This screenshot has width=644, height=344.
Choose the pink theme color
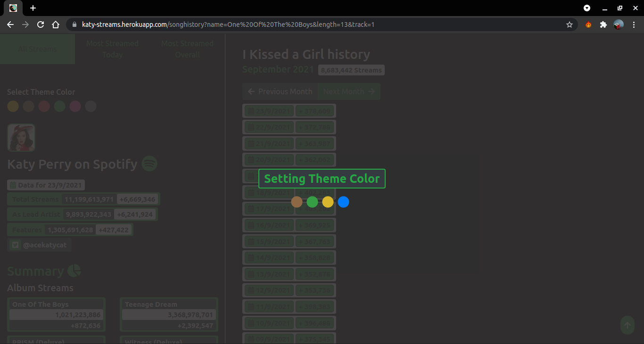75,106
